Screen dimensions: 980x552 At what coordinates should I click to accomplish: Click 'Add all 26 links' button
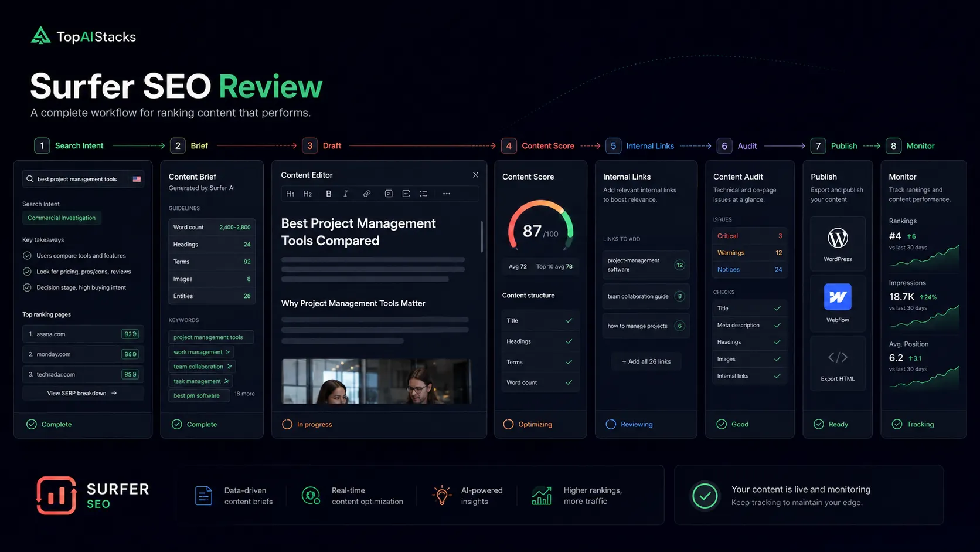(646, 361)
